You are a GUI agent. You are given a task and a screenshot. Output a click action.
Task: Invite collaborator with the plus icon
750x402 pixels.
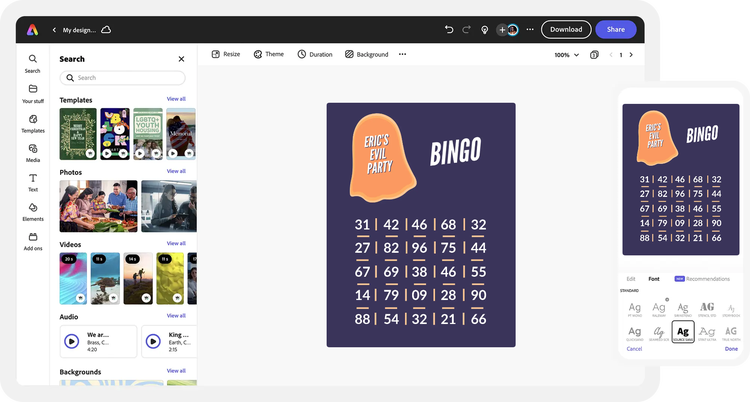(502, 30)
